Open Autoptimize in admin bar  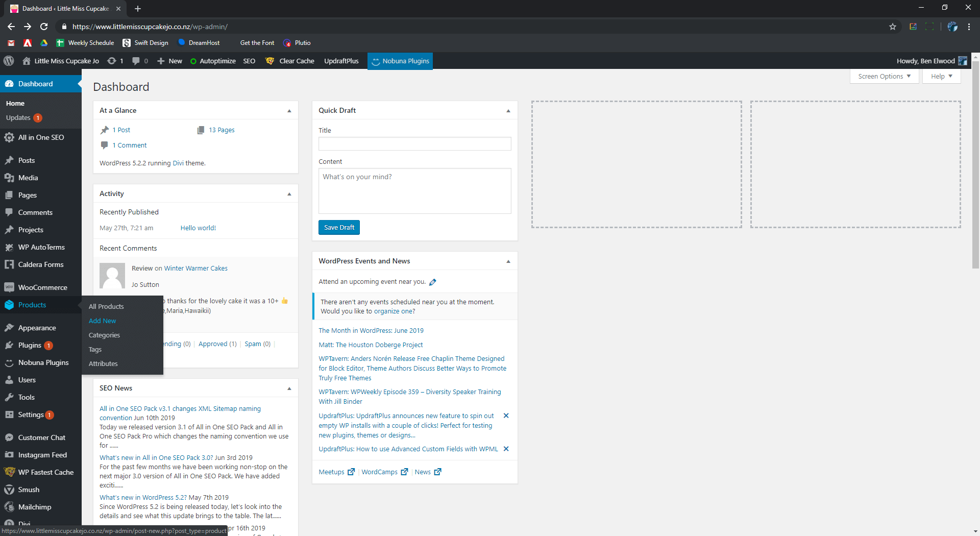coord(213,61)
